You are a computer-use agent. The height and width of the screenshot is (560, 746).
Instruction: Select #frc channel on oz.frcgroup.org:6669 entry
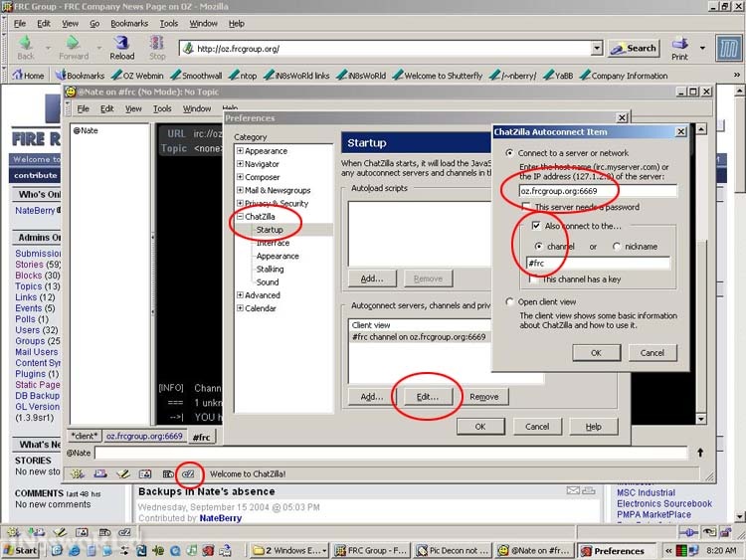tap(419, 337)
